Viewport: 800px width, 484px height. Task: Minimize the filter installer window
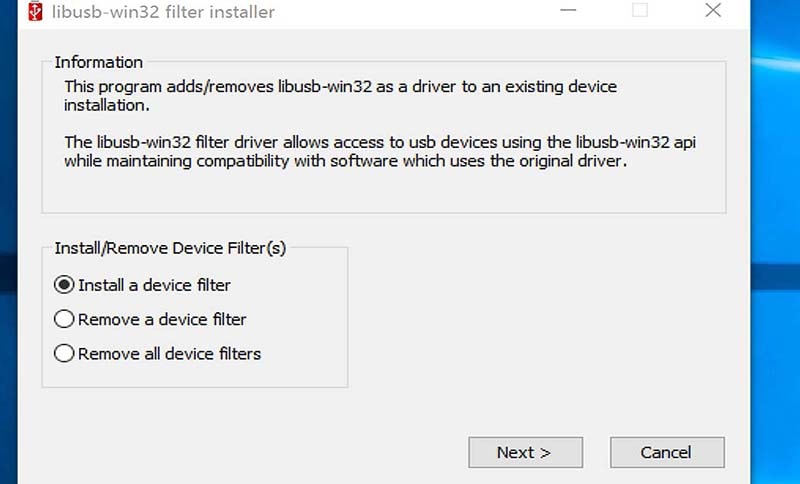click(568, 10)
